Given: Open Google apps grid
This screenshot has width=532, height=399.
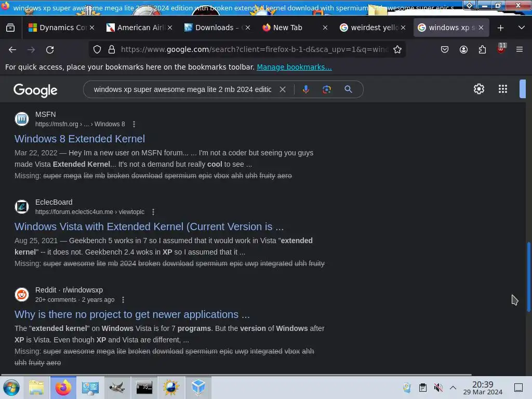Looking at the screenshot, I should 503,89.
